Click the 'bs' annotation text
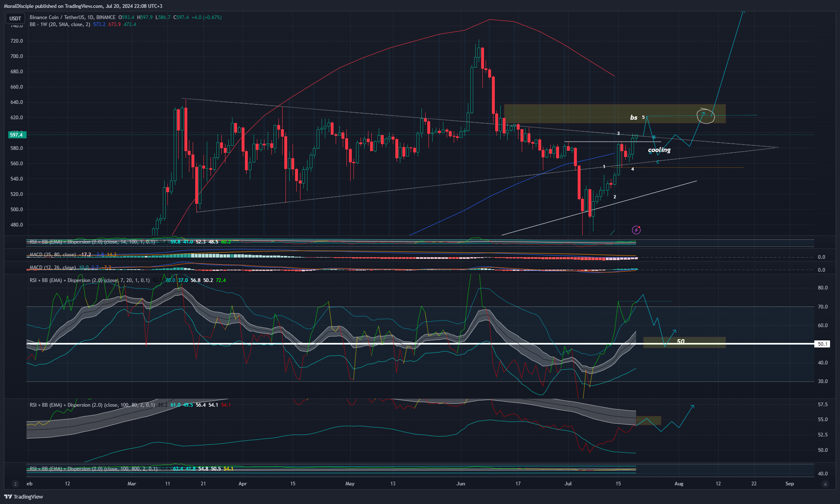The image size is (840, 504). pos(634,118)
